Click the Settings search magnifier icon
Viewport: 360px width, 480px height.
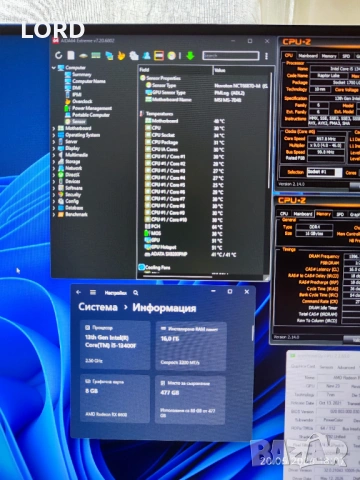tap(136, 293)
